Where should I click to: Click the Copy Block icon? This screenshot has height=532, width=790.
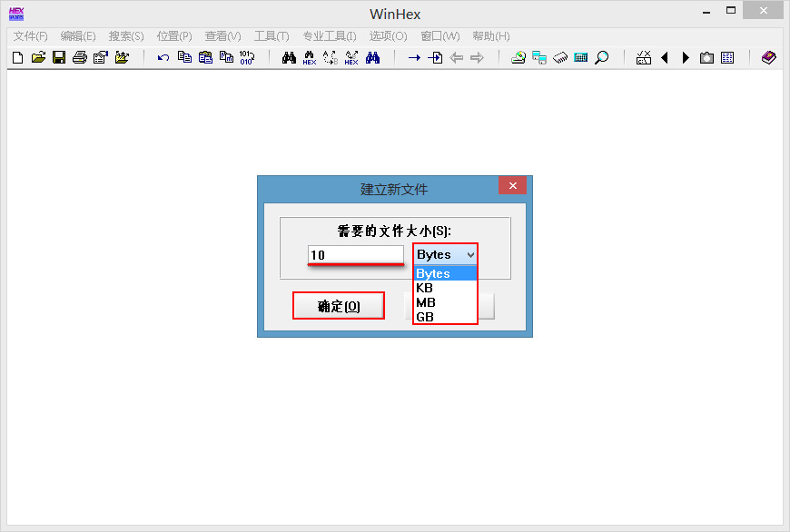pyautogui.click(x=184, y=57)
